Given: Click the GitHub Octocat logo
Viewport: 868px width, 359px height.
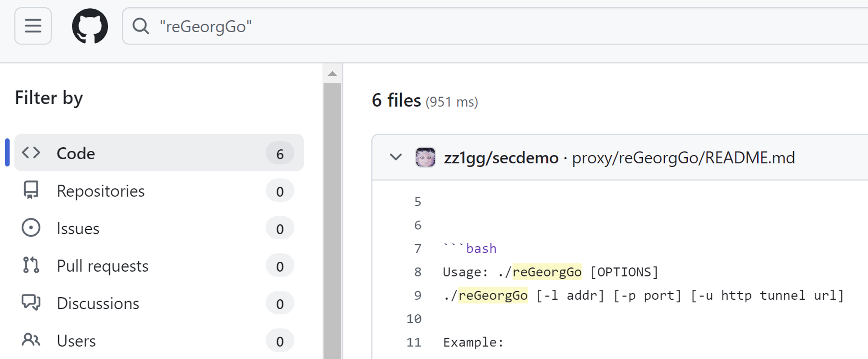Looking at the screenshot, I should 90,26.
